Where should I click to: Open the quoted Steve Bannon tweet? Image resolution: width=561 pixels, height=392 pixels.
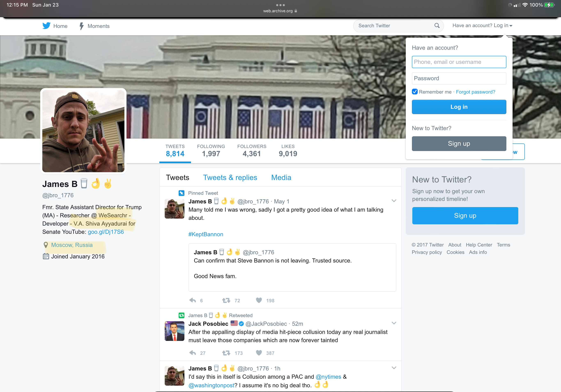[292, 267]
